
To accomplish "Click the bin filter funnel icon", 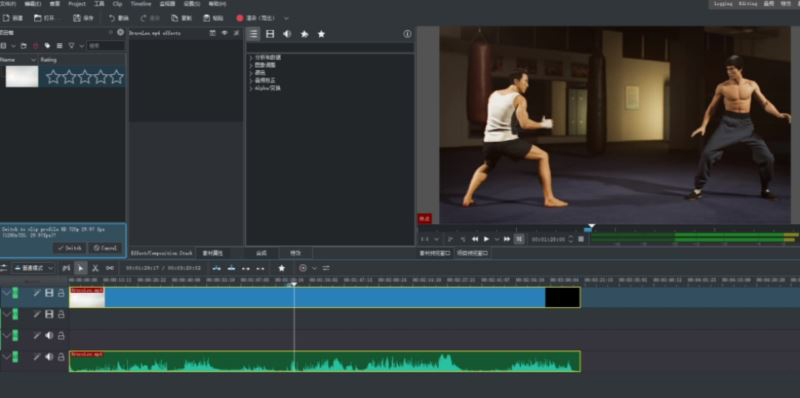I will (71, 45).
